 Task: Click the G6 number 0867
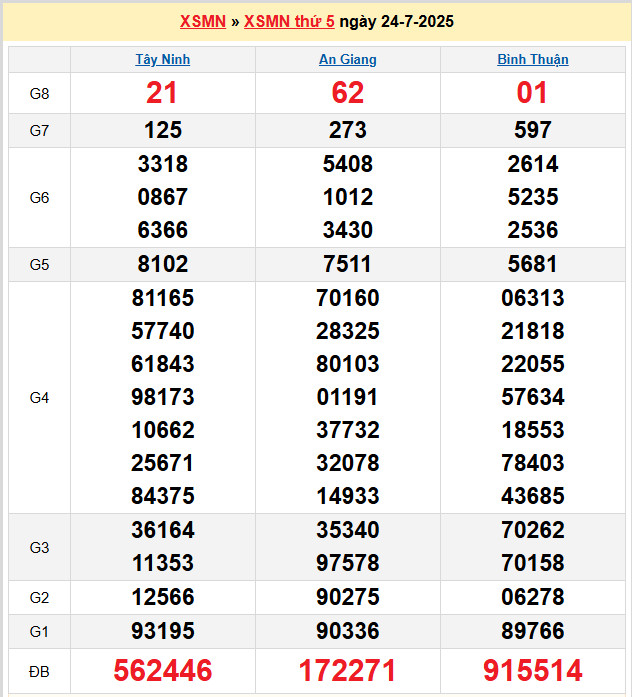[x=163, y=197]
